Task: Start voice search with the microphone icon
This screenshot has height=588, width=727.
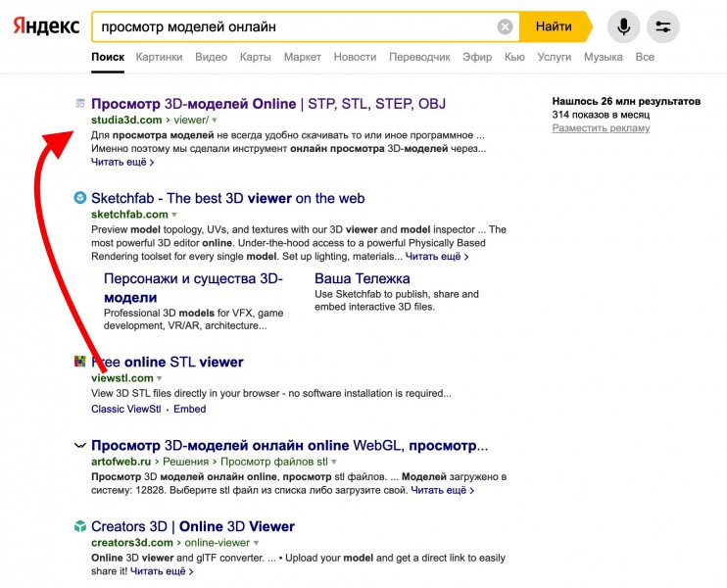Action: pos(623,26)
